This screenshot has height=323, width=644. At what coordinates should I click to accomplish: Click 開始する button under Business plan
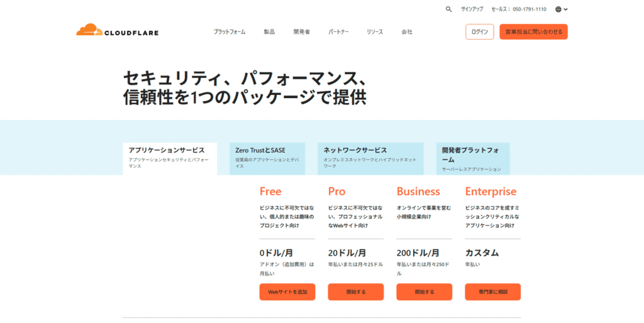[425, 292]
